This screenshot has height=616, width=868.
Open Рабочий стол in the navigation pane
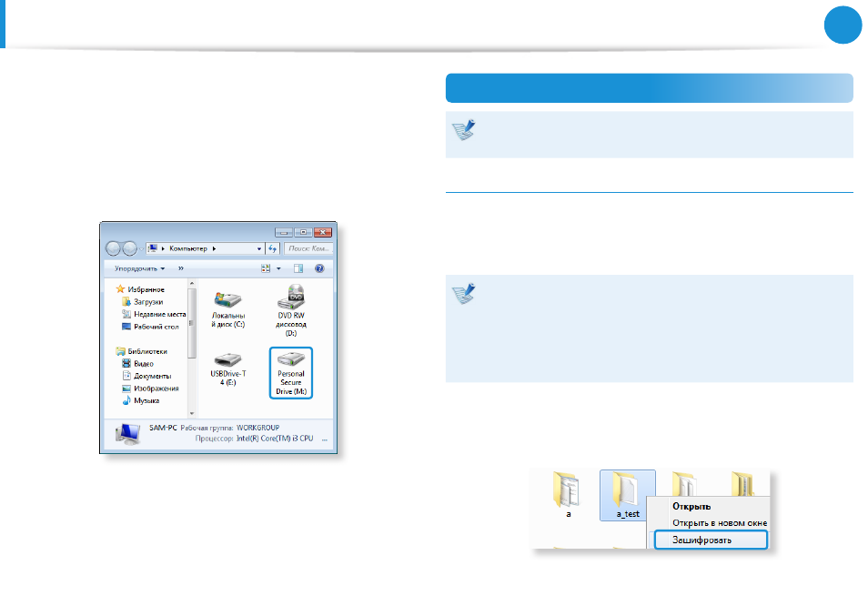click(150, 327)
